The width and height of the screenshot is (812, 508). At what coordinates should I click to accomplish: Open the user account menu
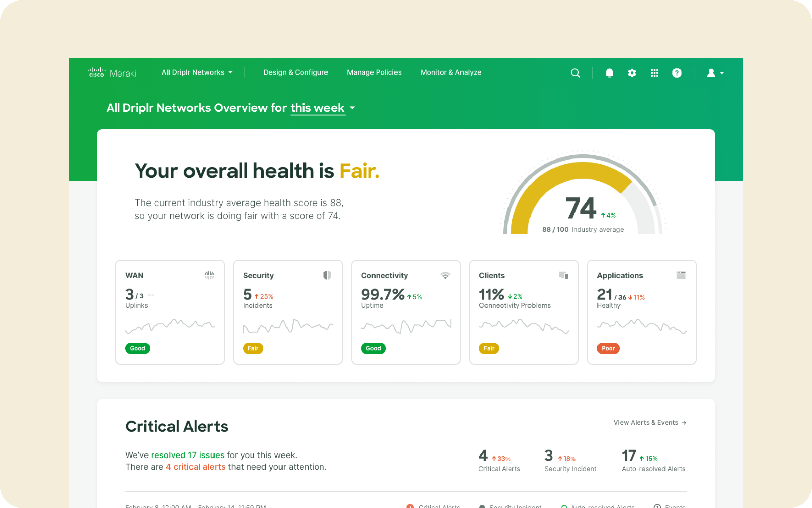tap(715, 73)
